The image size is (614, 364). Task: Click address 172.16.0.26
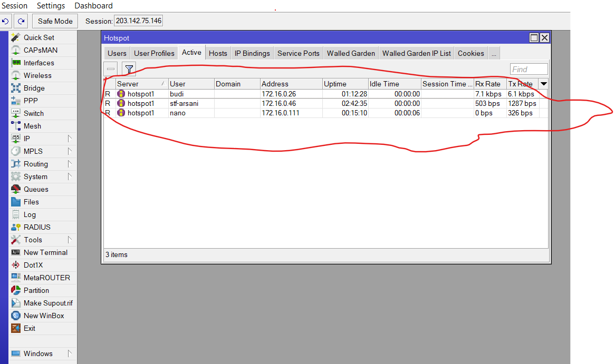[x=279, y=94]
